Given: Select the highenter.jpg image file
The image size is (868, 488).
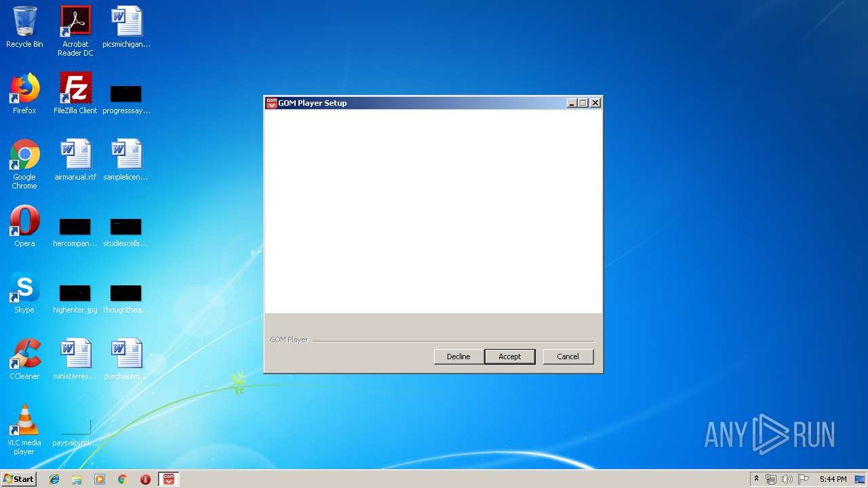Looking at the screenshot, I should click(75, 299).
